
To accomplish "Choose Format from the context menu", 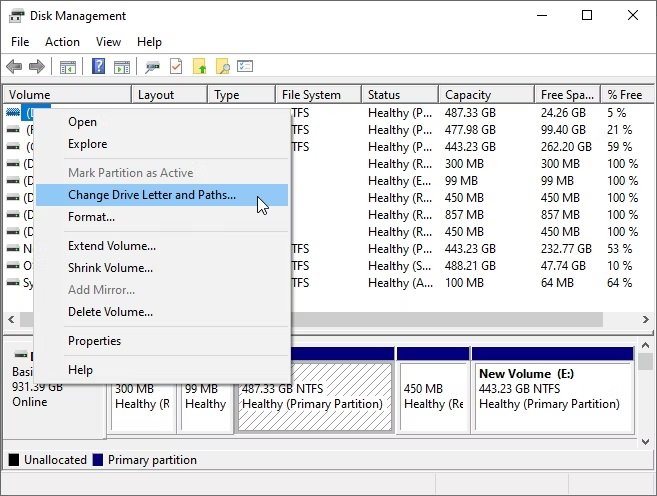I will coord(91,217).
